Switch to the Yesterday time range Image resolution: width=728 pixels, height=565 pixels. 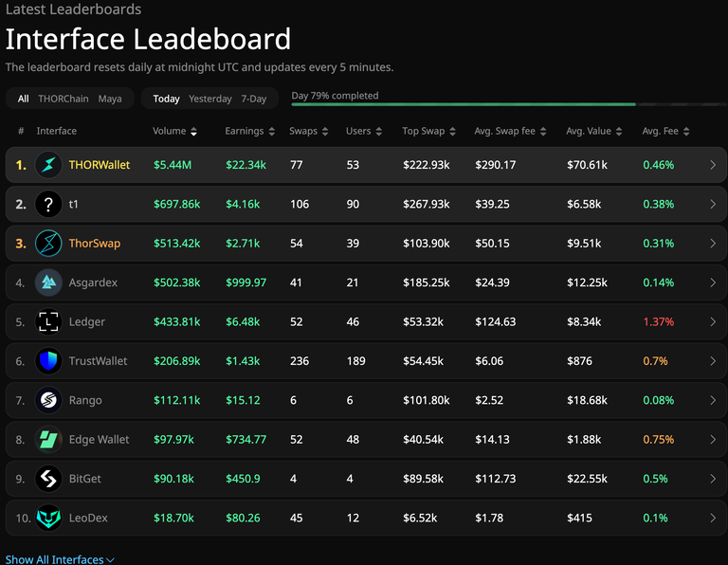[209, 99]
